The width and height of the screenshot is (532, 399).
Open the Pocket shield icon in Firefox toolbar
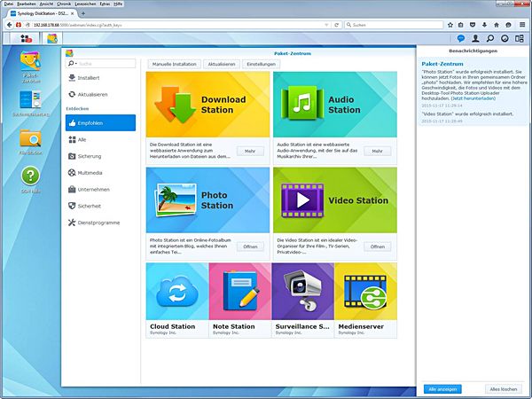click(473, 25)
